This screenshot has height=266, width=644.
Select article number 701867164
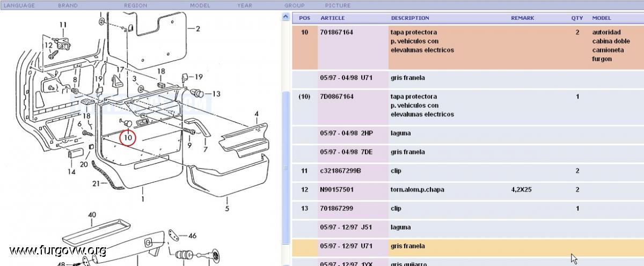[x=336, y=32]
